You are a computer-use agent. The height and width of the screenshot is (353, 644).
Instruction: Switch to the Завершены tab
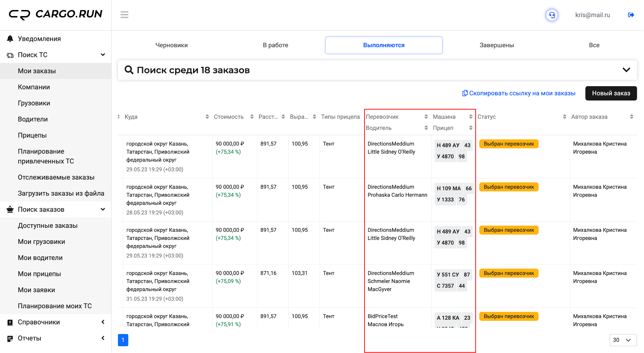click(x=496, y=45)
